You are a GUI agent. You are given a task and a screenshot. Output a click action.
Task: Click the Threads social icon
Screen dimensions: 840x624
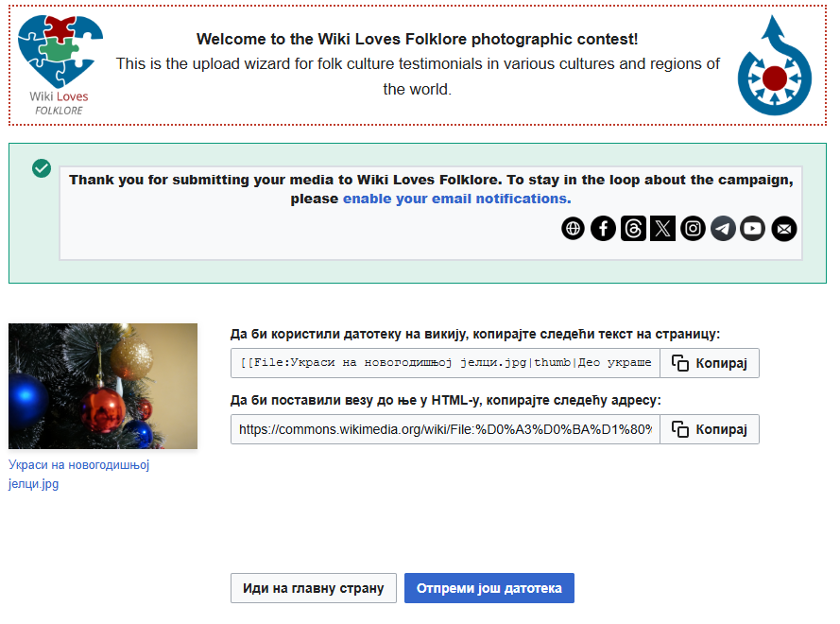click(x=633, y=228)
